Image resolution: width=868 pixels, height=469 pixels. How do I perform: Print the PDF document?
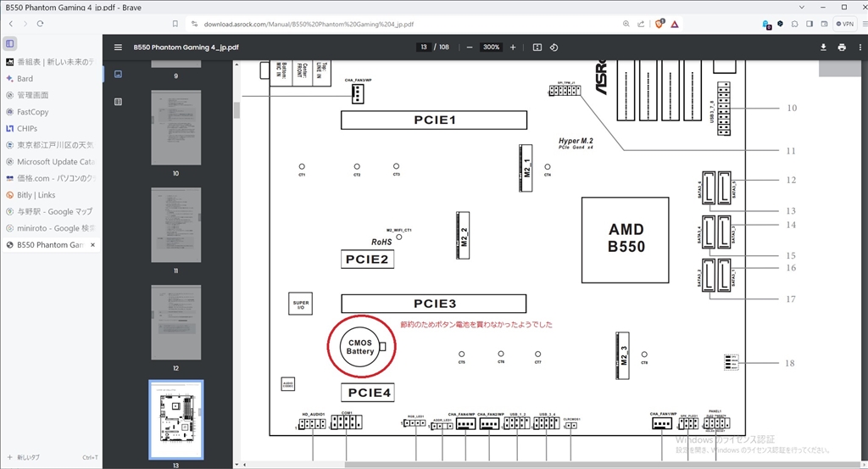pyautogui.click(x=842, y=47)
